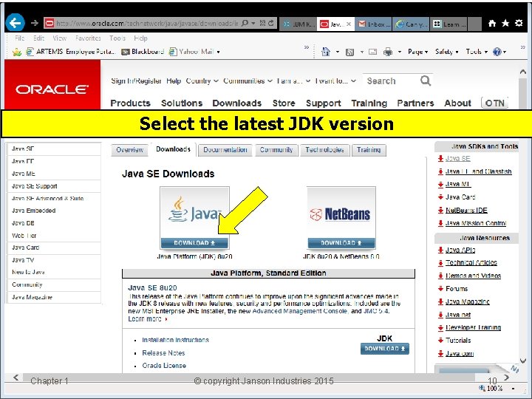Click the Print icon in command bar
The image size is (532, 399).
pos(388,52)
